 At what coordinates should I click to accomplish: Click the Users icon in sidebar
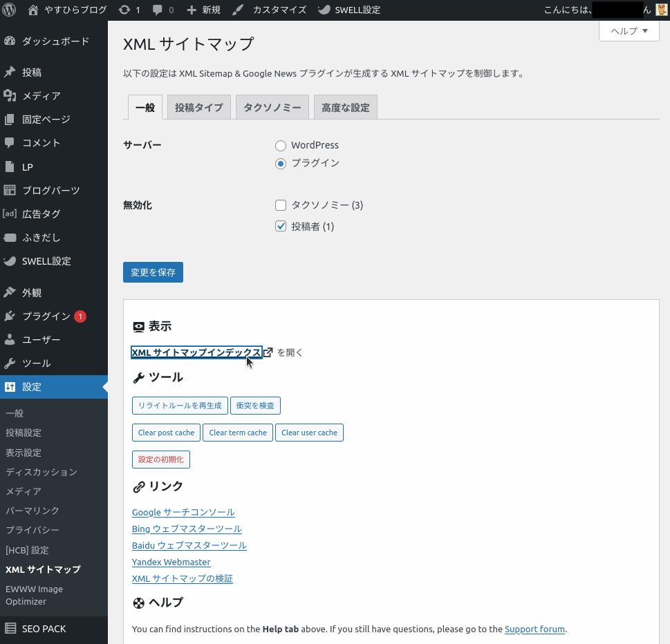tap(10, 340)
